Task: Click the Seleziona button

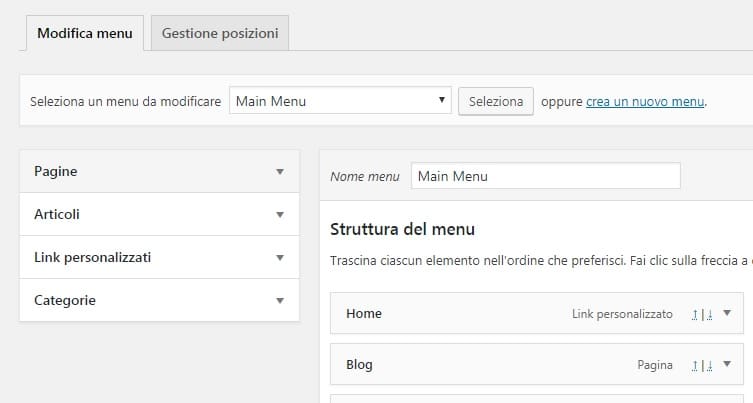Action: click(496, 101)
